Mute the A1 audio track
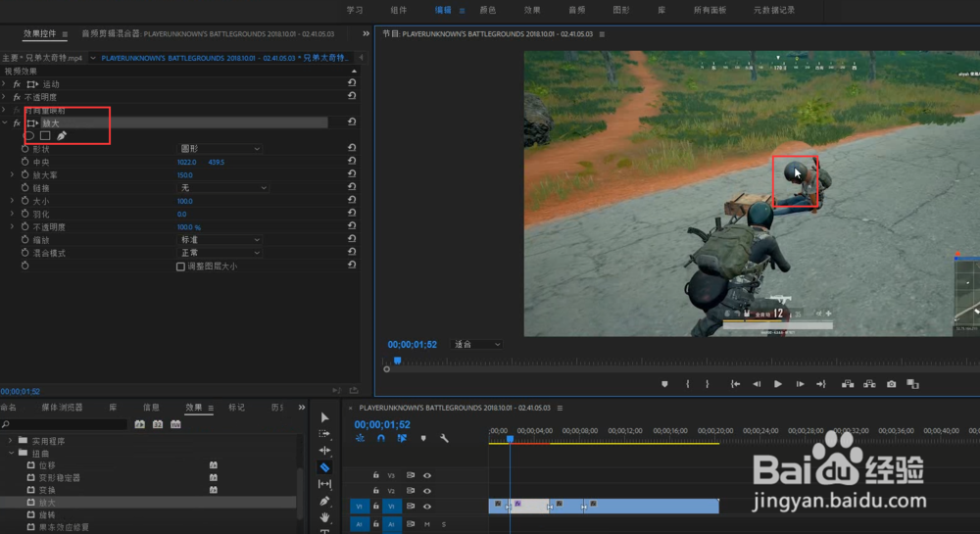The width and height of the screenshot is (980, 534). (x=427, y=524)
